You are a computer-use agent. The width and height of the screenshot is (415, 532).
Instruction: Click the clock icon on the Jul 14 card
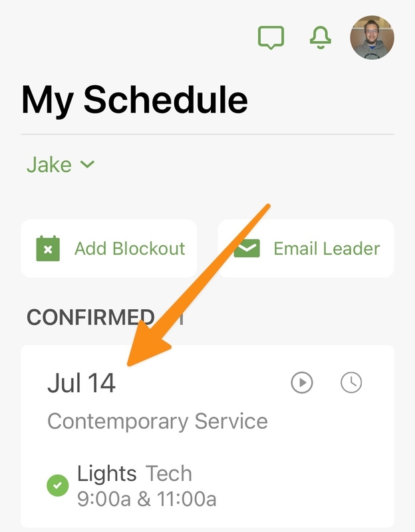(352, 380)
